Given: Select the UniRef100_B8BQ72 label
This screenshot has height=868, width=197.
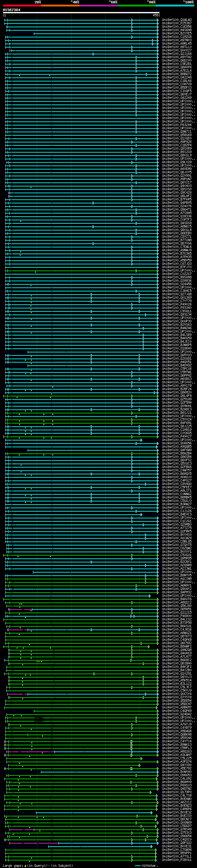Looking at the screenshot, I should pos(177,74).
